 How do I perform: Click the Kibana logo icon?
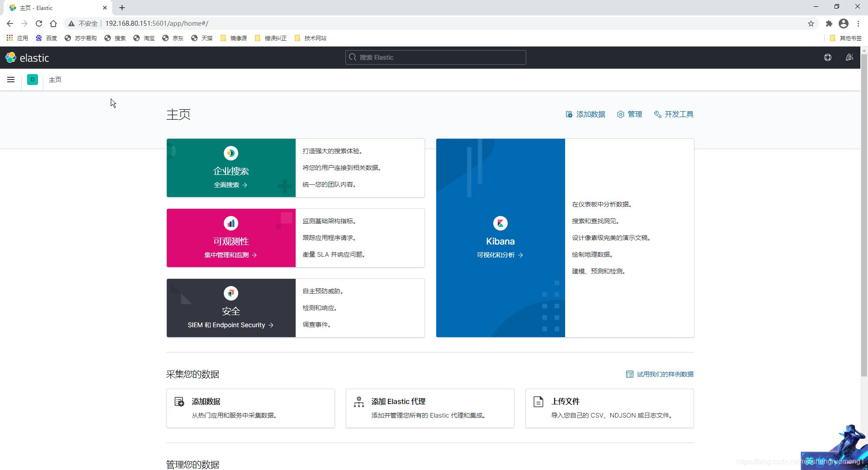point(500,223)
